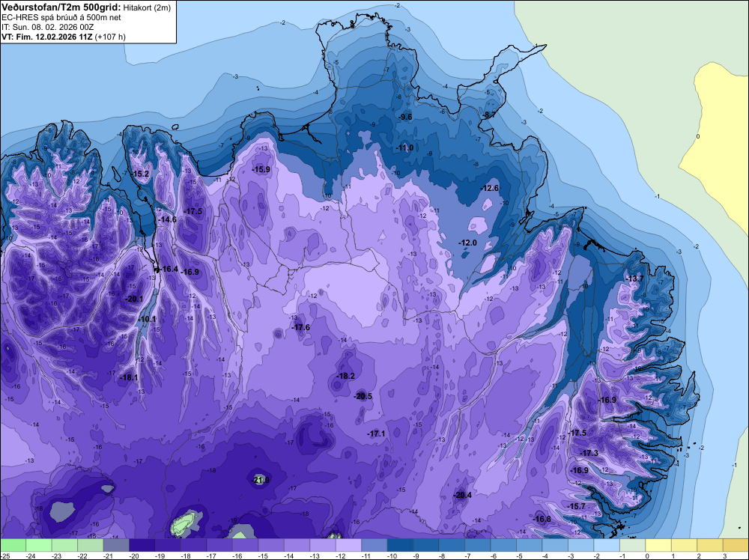Click the -20.4 temperature value
Screen dimensions: 749x560
coord(462,495)
